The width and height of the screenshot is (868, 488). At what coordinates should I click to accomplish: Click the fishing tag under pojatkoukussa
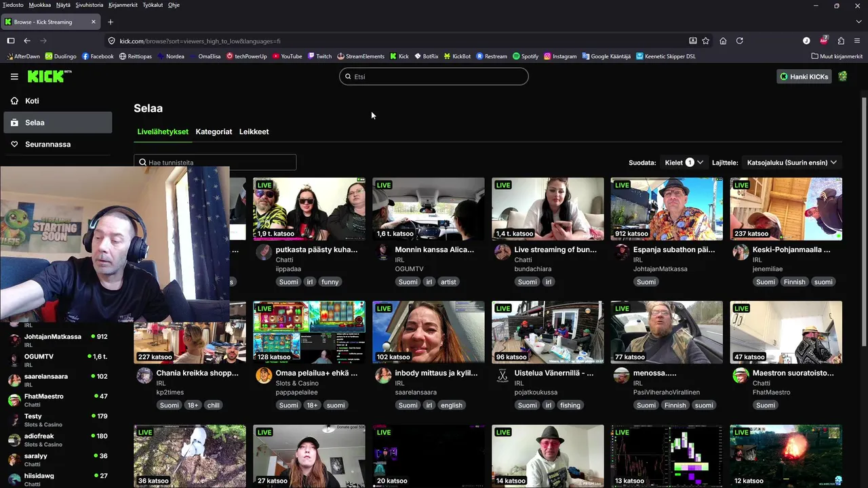[x=570, y=405]
